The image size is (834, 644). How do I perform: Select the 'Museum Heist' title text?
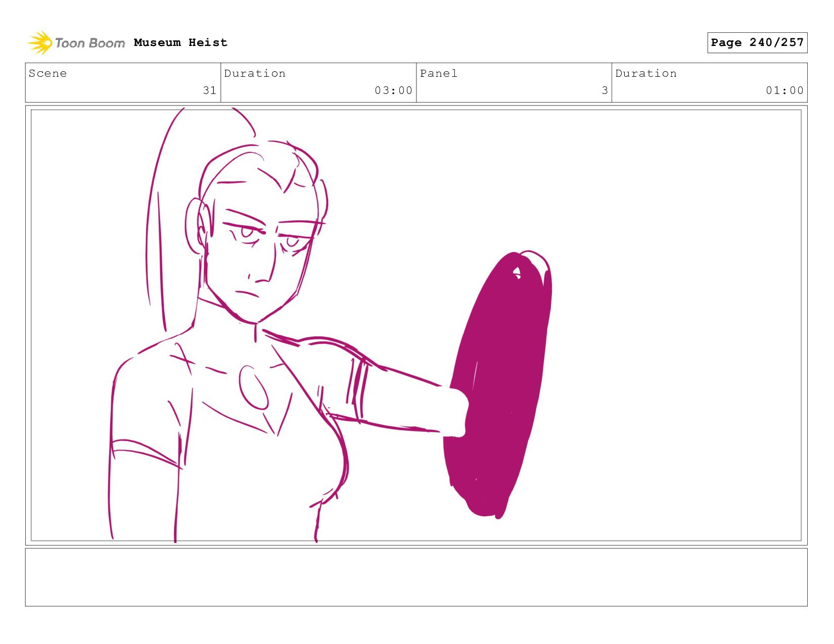click(x=180, y=42)
